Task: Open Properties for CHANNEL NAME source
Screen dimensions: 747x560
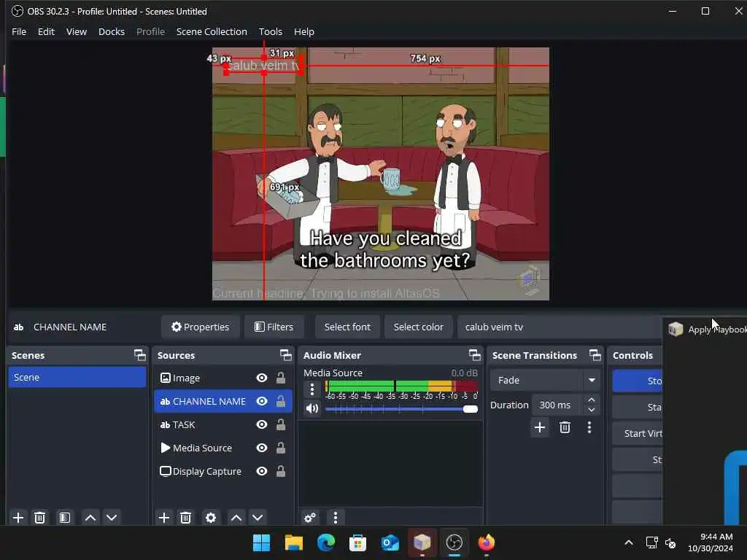Action: coord(200,327)
